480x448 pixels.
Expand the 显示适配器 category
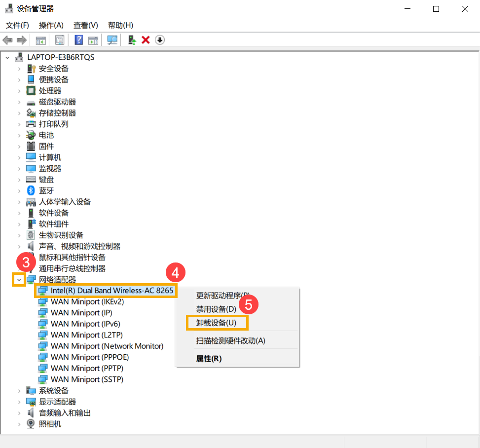tap(19, 401)
